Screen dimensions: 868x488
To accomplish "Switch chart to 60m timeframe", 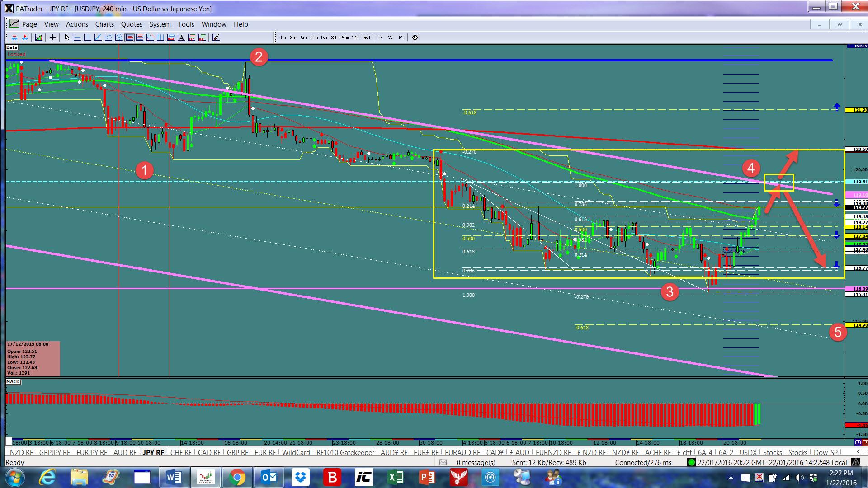I will (345, 38).
